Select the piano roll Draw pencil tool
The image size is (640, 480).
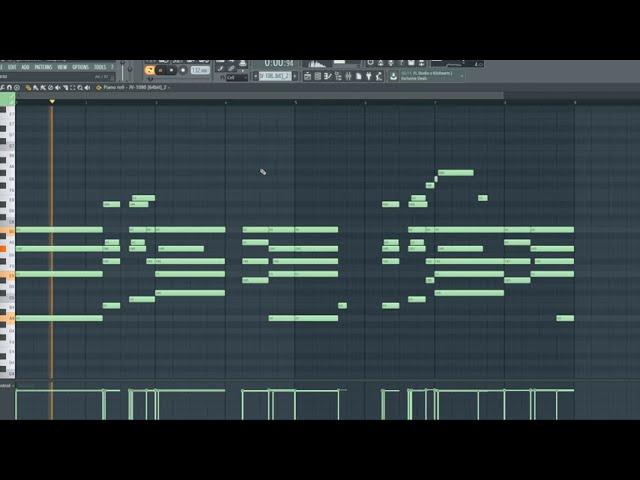[28, 88]
